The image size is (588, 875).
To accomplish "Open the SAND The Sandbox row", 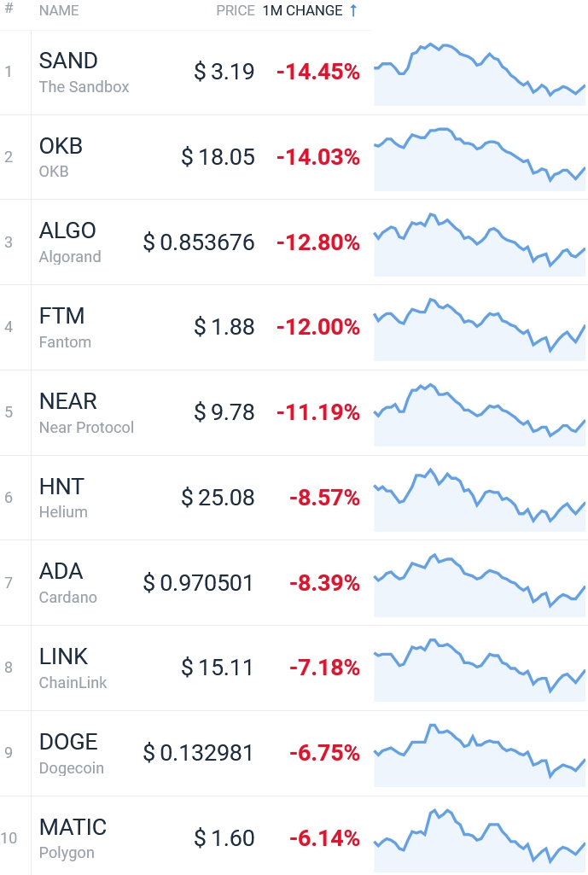I will [x=294, y=73].
